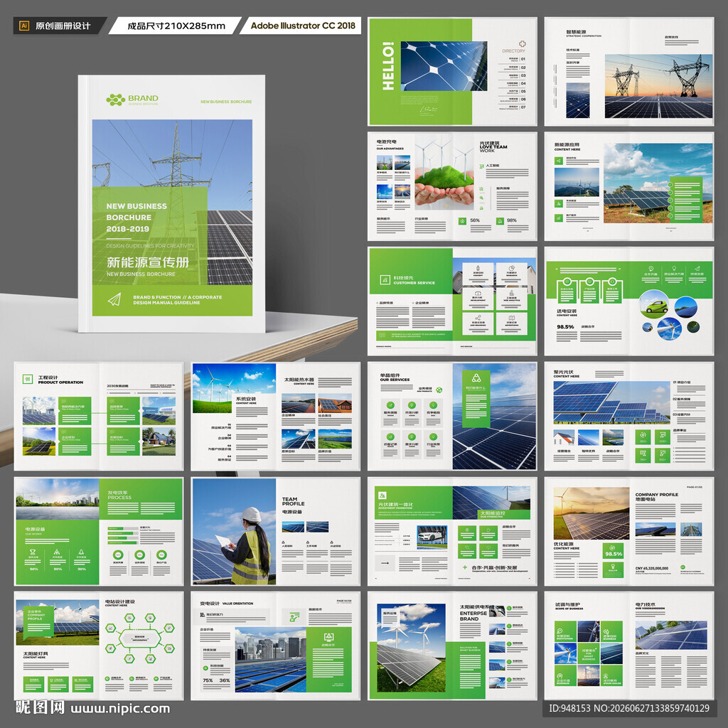728x728 pixels.
Task: Click the first green round icon beside ENTERPSE BRAND
Action: click(509, 608)
